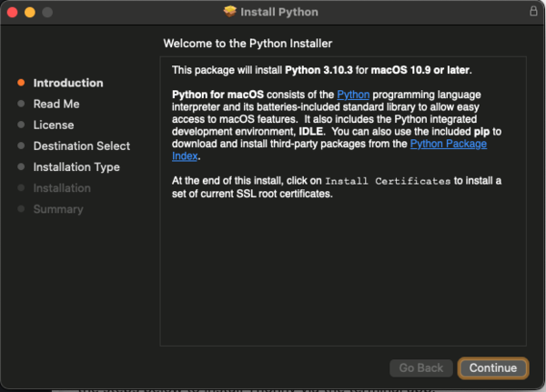Click the gray bullet beside Read Me
This screenshot has width=546, height=392.
click(x=21, y=104)
